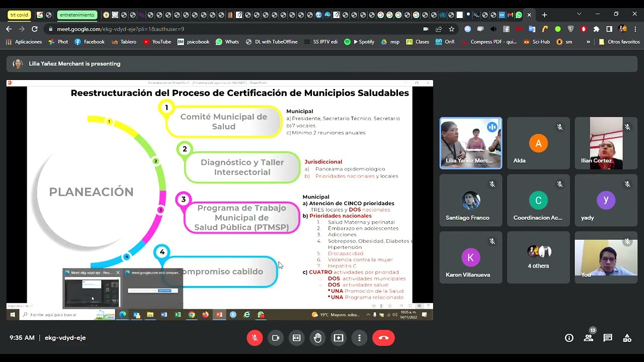Open Chrome three-dot menu
The width and height of the screenshot is (644, 362).
635,29
